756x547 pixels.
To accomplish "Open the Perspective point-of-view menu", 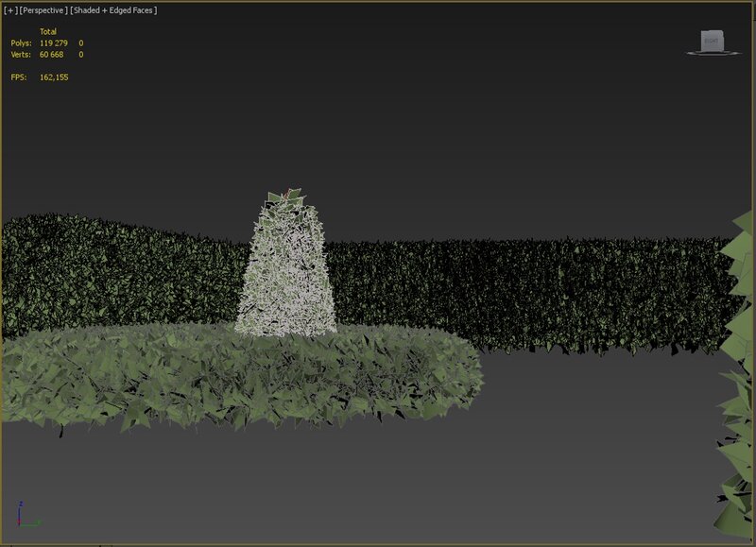I will [x=43, y=10].
